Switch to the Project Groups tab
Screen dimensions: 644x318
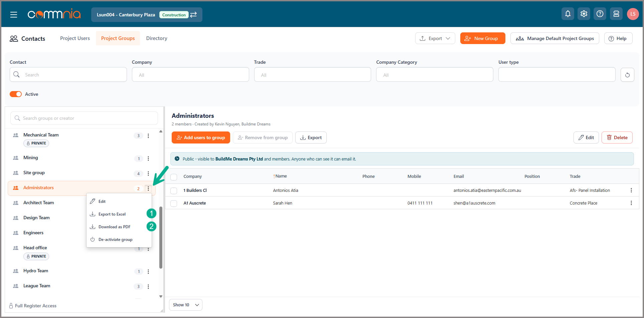[x=118, y=38]
